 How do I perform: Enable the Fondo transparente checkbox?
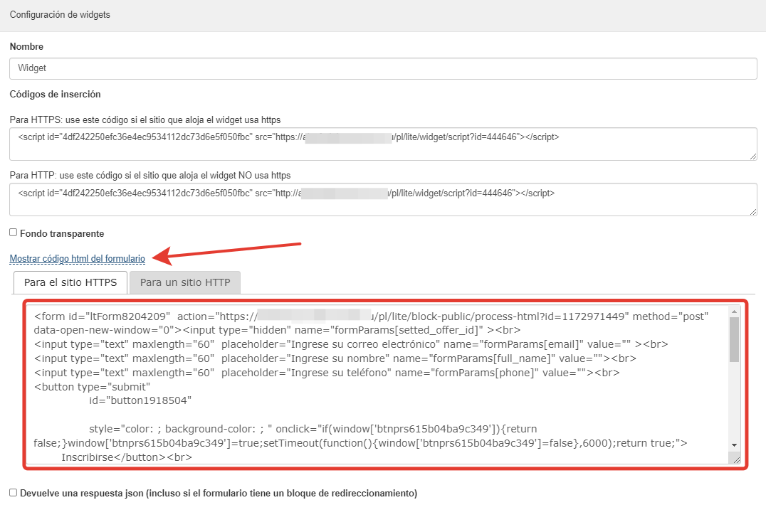tap(14, 233)
